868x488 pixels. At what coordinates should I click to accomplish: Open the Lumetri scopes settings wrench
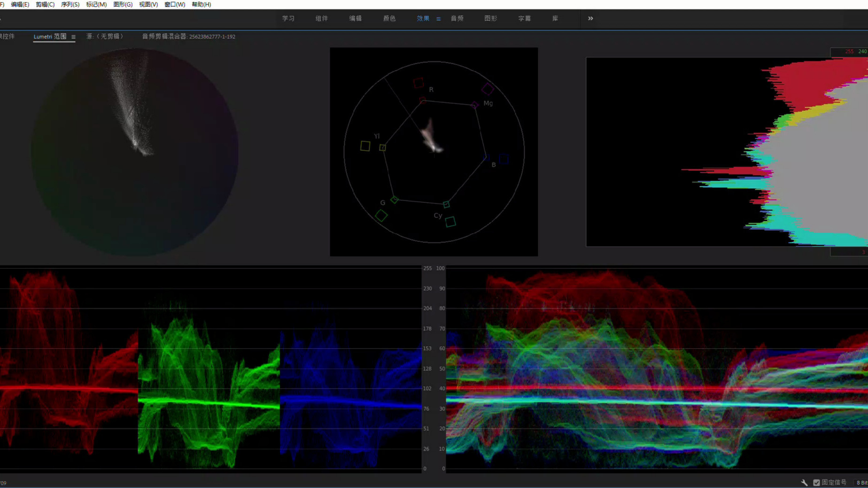[x=804, y=482]
